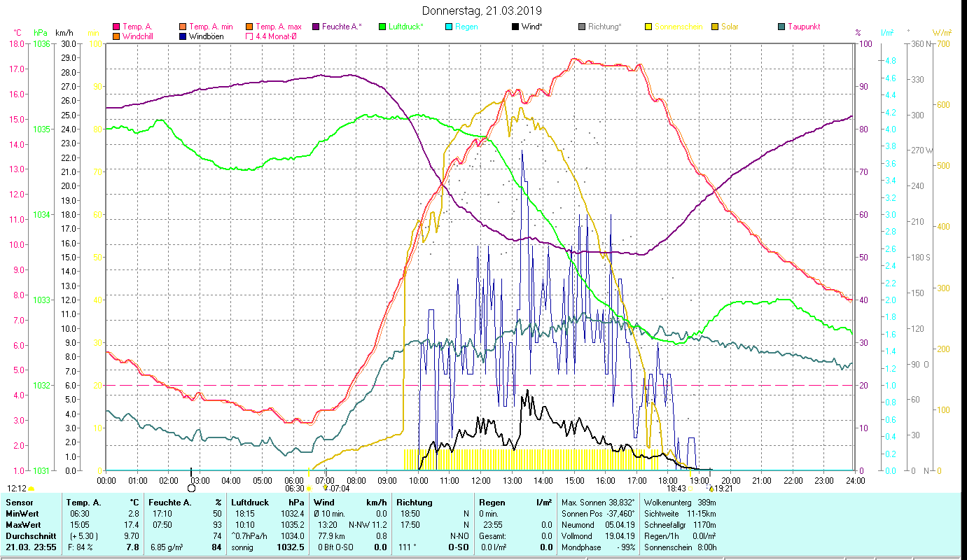Click the current pressure value 1032.5

pyautogui.click(x=292, y=547)
